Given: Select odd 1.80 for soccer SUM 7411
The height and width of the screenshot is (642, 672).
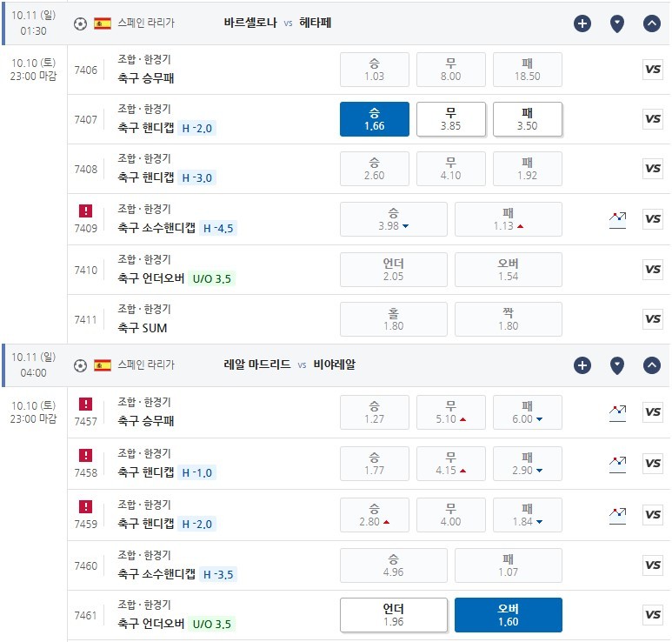Looking at the screenshot, I should [x=394, y=319].
